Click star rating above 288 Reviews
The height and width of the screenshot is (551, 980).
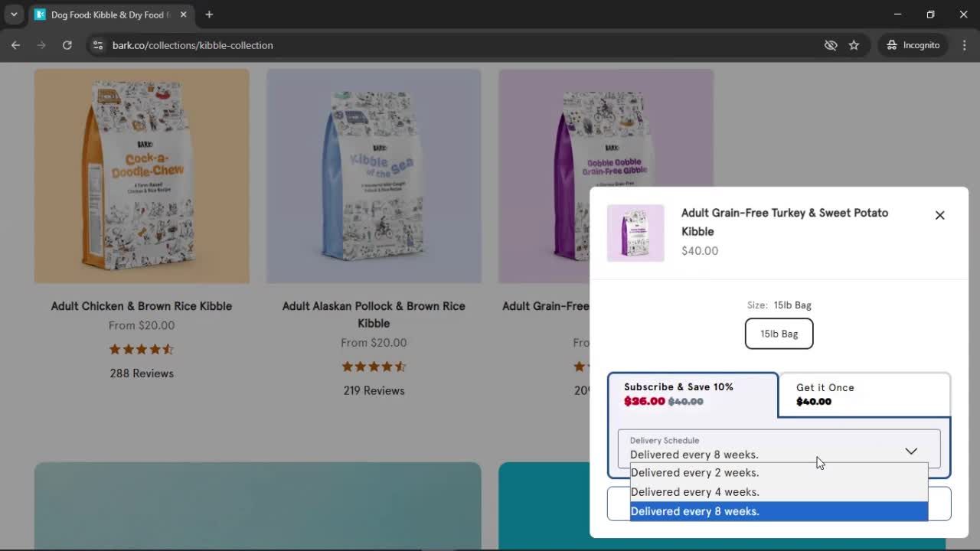pos(142,349)
